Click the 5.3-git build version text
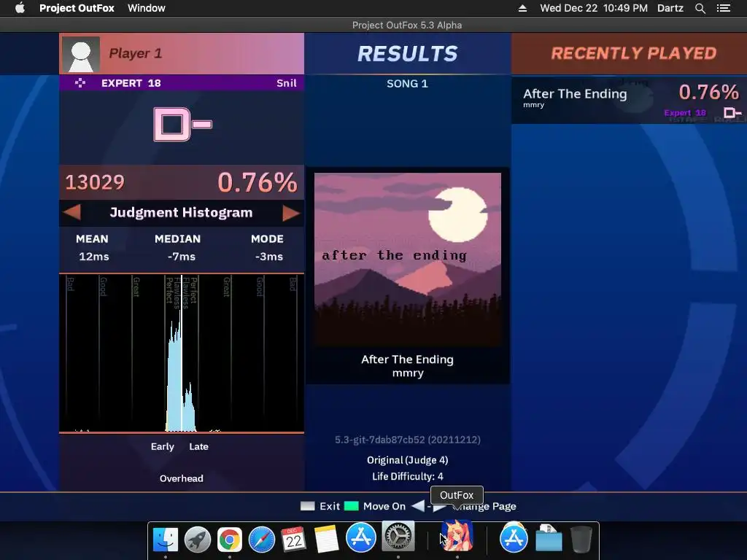Screen dimensions: 747x560 tap(407, 440)
